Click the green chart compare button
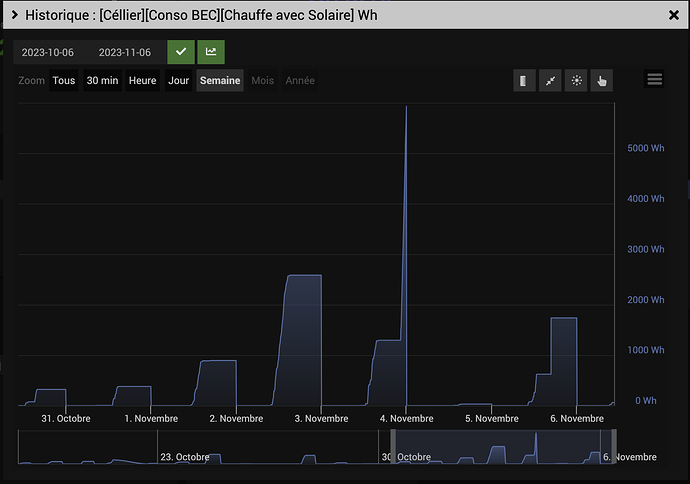The width and height of the screenshot is (690, 484). [x=211, y=52]
